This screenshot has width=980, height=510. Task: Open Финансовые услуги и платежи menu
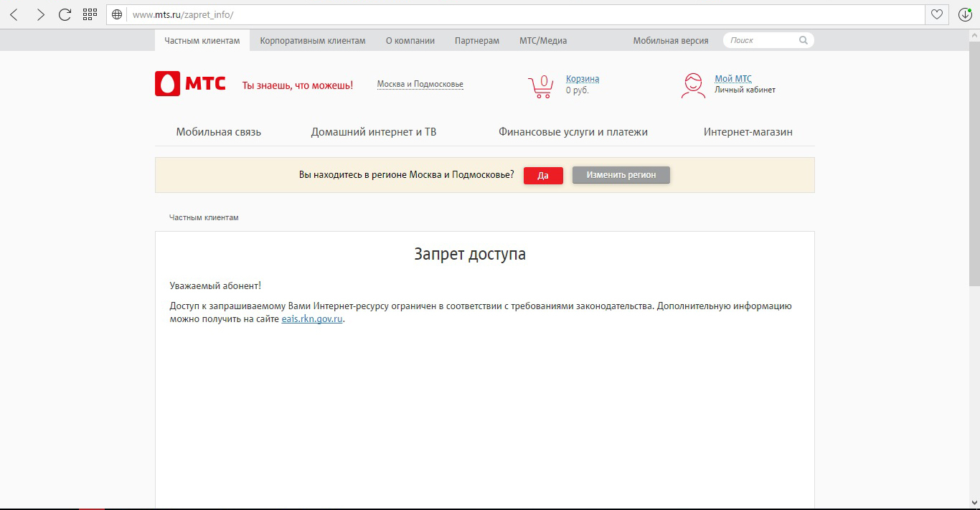[x=573, y=132]
